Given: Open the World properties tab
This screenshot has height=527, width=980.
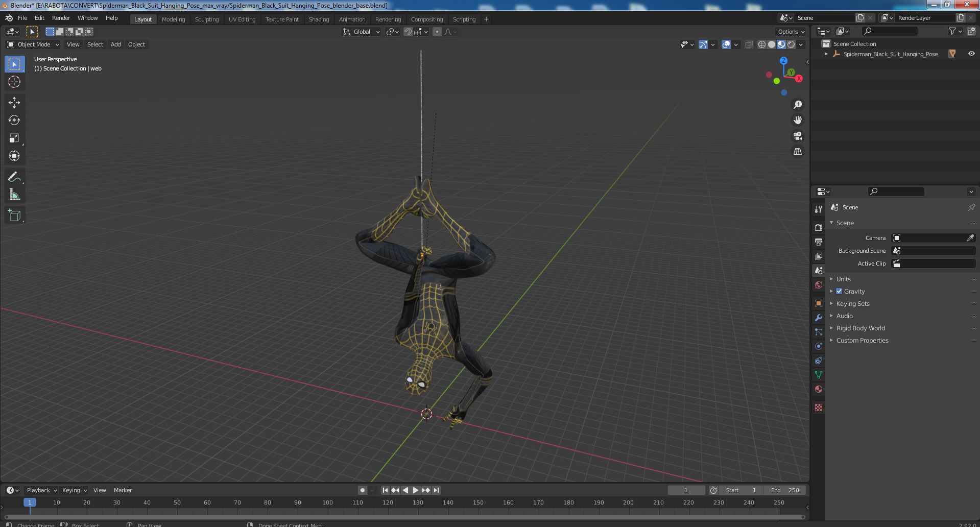Looking at the screenshot, I should click(x=819, y=285).
